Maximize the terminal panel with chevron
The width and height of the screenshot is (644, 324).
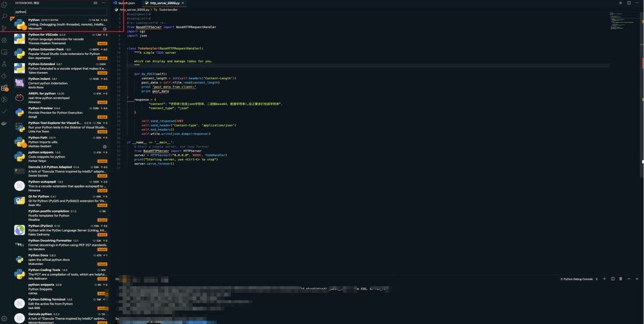click(629, 279)
